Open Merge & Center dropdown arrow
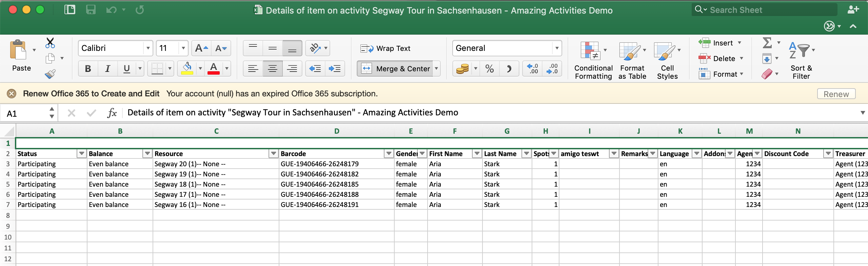 pyautogui.click(x=437, y=69)
